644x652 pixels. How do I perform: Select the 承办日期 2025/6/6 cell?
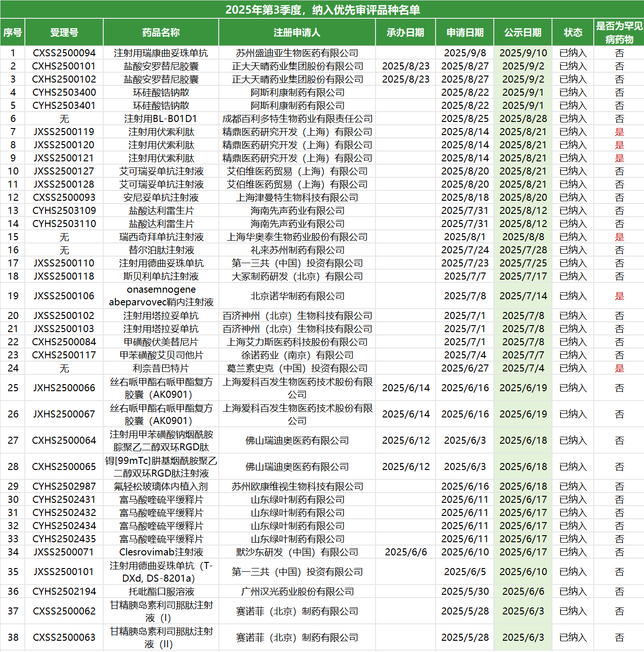pyautogui.click(x=406, y=552)
